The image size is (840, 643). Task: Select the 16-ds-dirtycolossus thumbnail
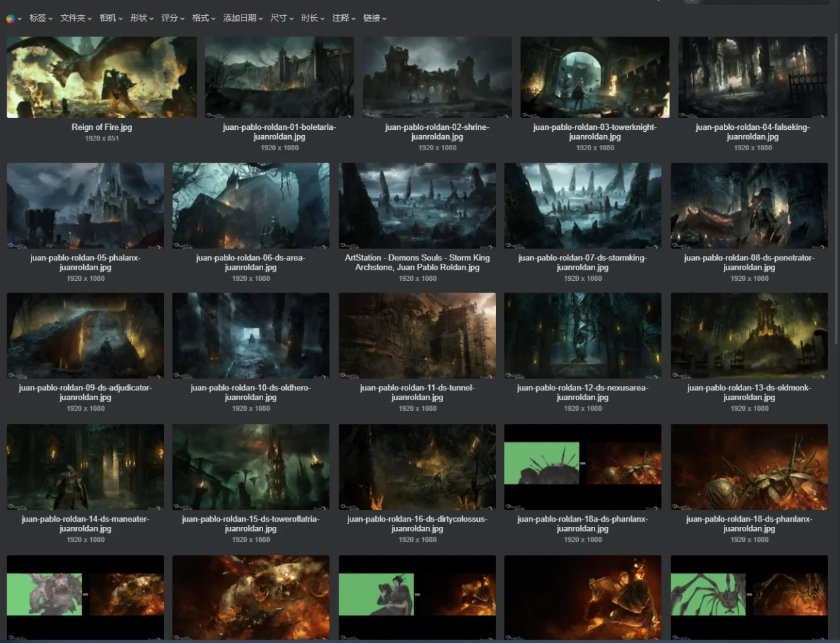point(417,467)
